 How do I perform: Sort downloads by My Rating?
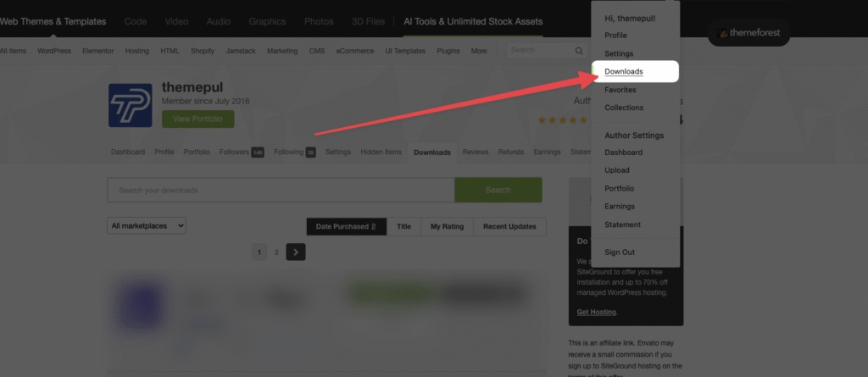[447, 226]
